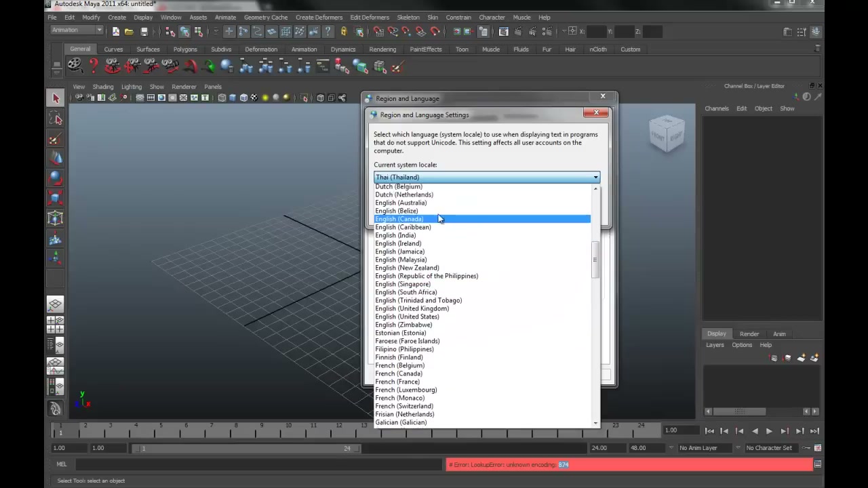Click the view cube in viewport
Viewport: 868px width, 488px height.
point(666,133)
